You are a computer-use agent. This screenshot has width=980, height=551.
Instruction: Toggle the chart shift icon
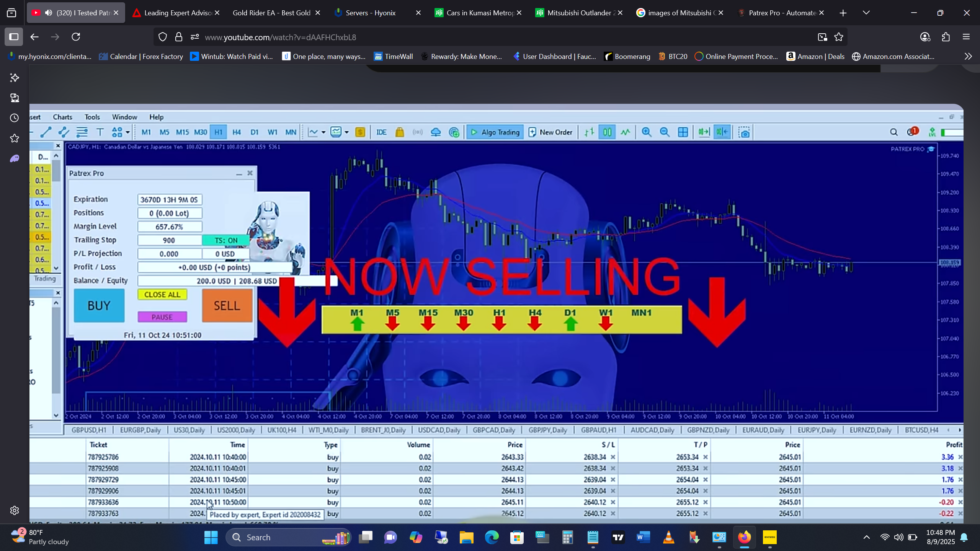click(722, 132)
